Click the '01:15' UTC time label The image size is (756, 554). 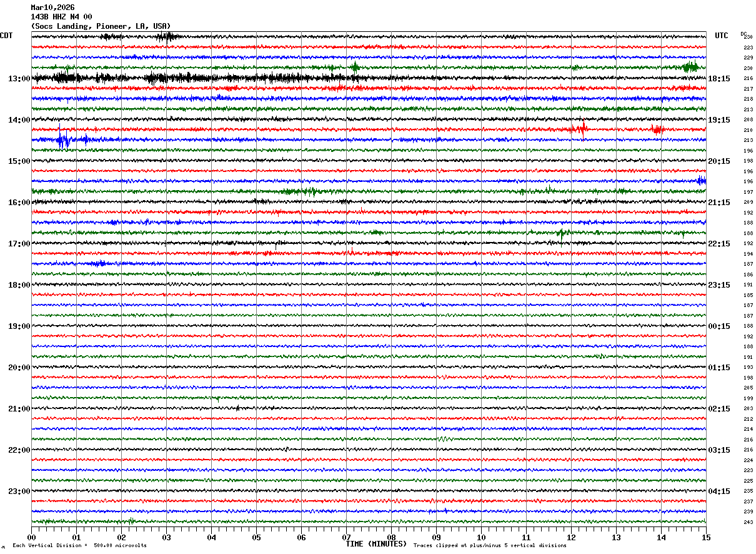click(x=719, y=368)
